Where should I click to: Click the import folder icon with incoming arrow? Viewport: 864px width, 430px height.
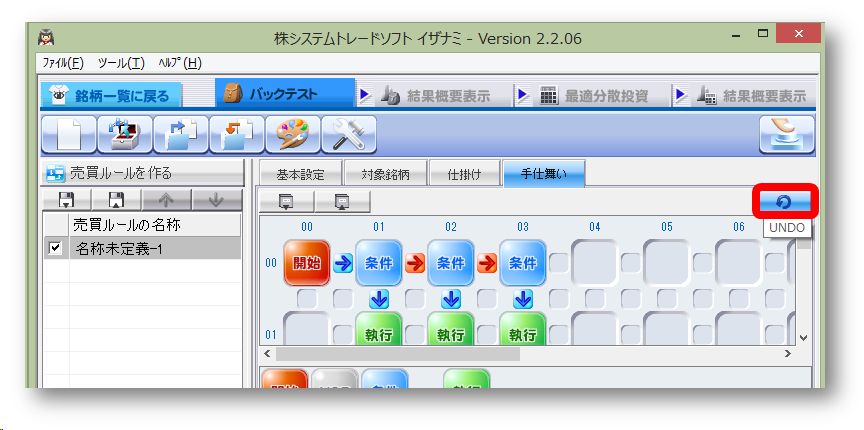[x=237, y=134]
